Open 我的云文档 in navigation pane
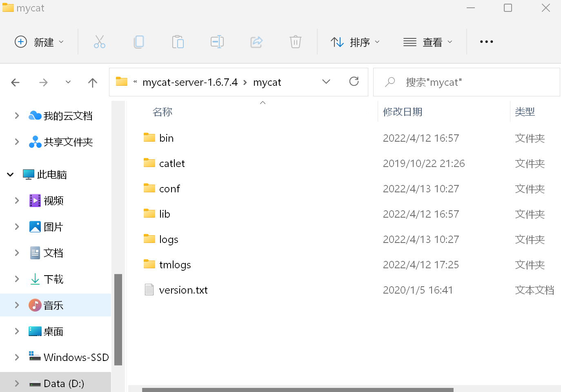The width and height of the screenshot is (561, 392). [x=60, y=116]
